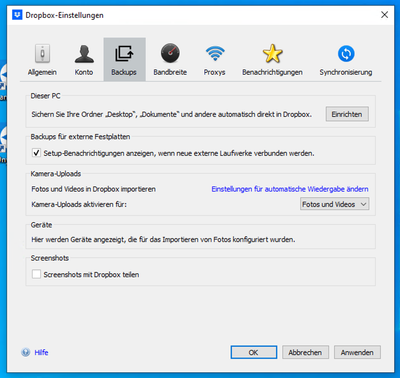This screenshot has width=400, height=378.
Task: Click the blue Hilfe question mark icon
Action: click(26, 352)
